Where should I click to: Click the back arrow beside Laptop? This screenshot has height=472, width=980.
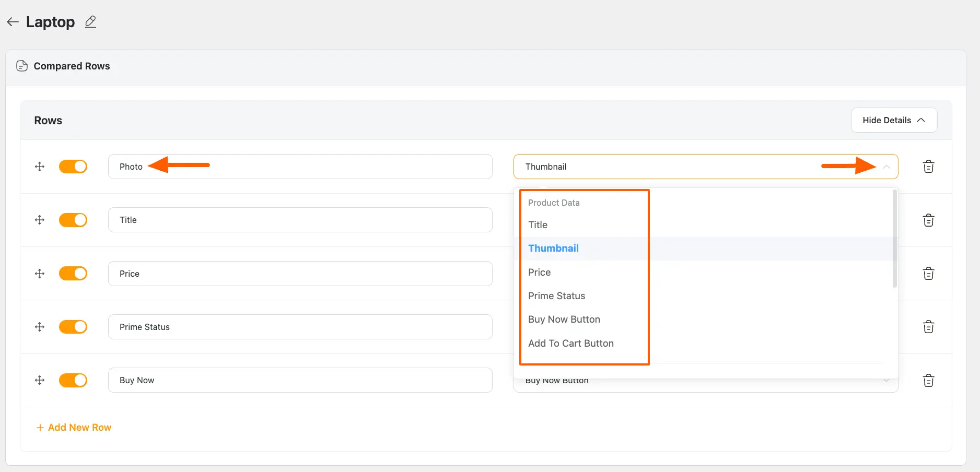coord(13,21)
